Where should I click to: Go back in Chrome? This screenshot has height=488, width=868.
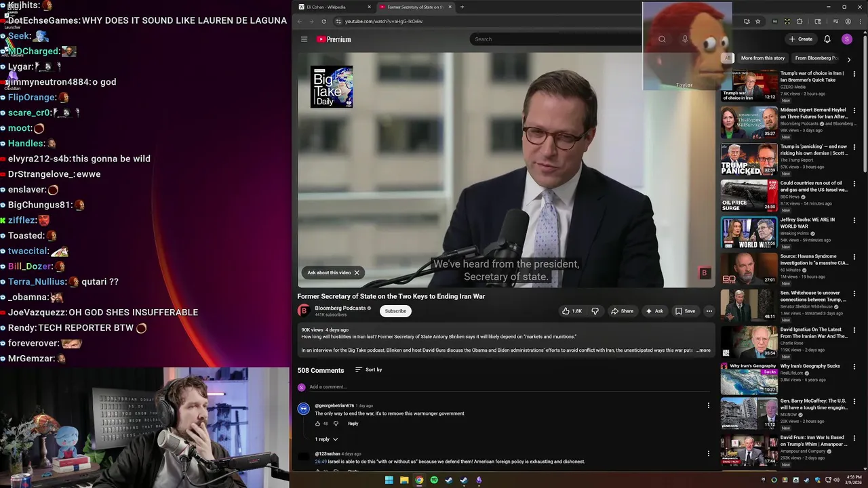pos(299,21)
